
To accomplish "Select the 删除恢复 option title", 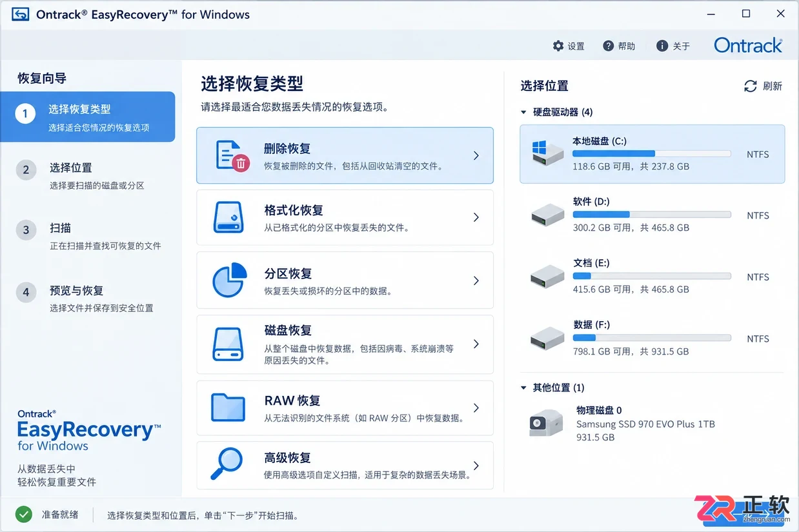I will pos(287,148).
